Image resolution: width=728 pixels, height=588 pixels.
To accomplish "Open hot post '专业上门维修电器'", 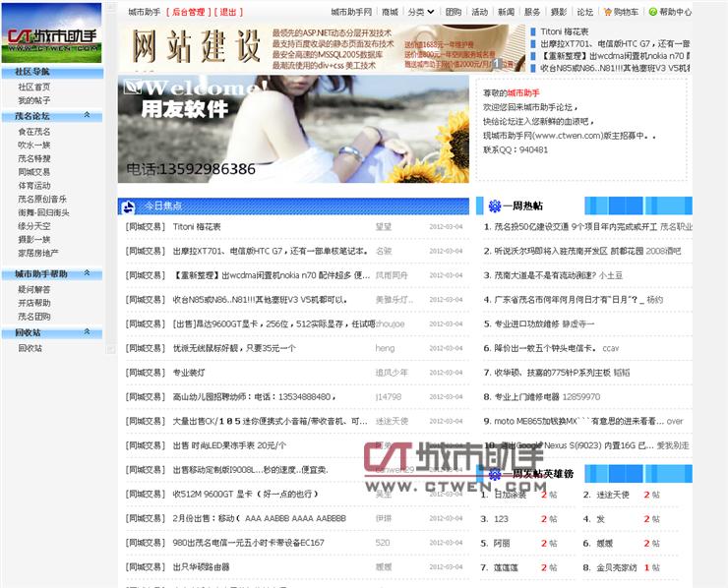I will 526,397.
